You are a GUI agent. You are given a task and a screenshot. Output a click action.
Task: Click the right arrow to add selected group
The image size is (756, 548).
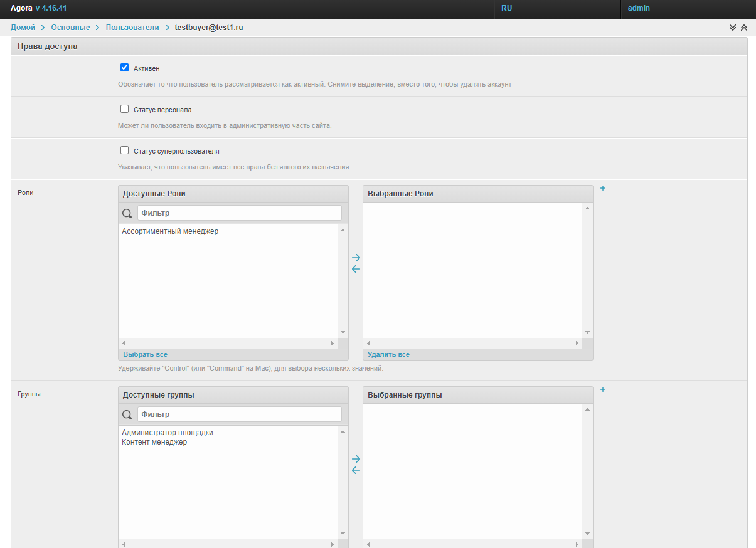click(356, 459)
